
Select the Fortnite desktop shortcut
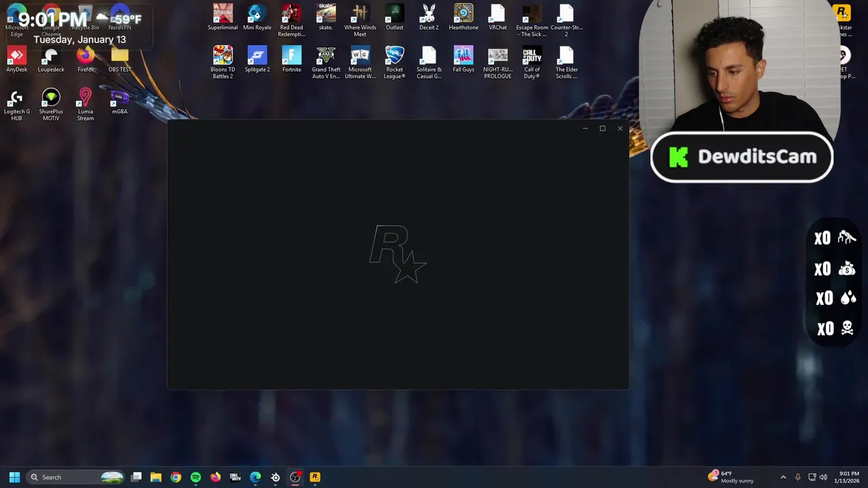pyautogui.click(x=292, y=60)
